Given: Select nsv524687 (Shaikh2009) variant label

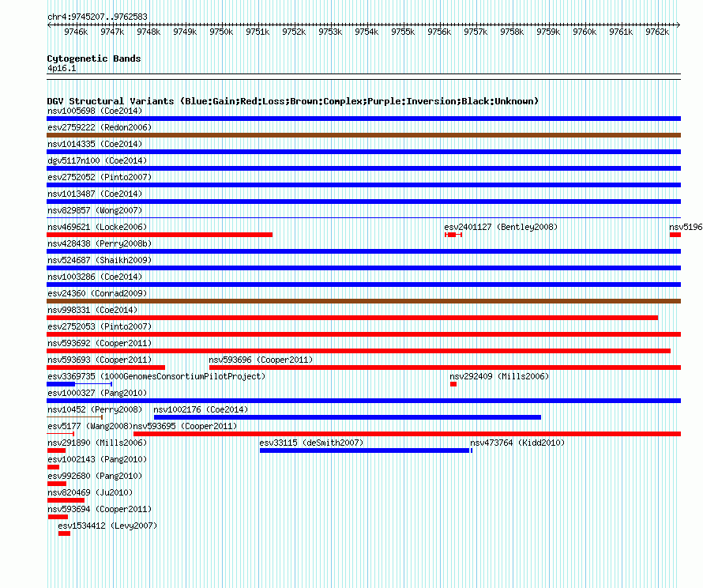Looking at the screenshot, I should (100, 260).
